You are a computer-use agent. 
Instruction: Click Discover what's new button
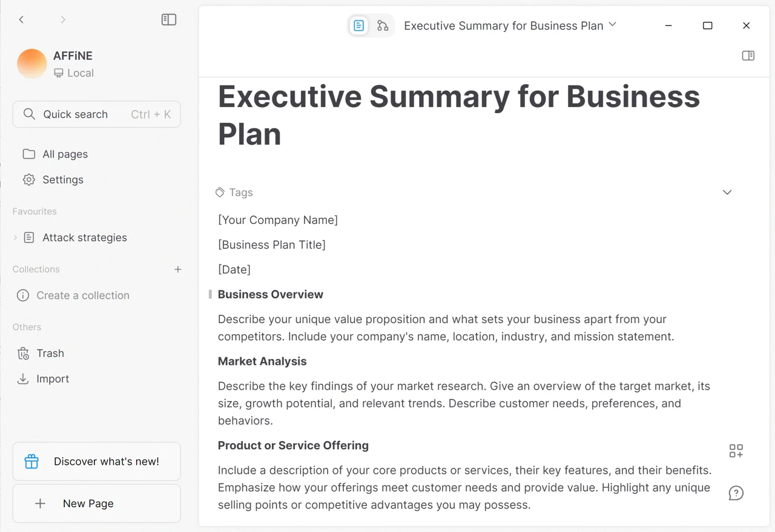tap(97, 461)
